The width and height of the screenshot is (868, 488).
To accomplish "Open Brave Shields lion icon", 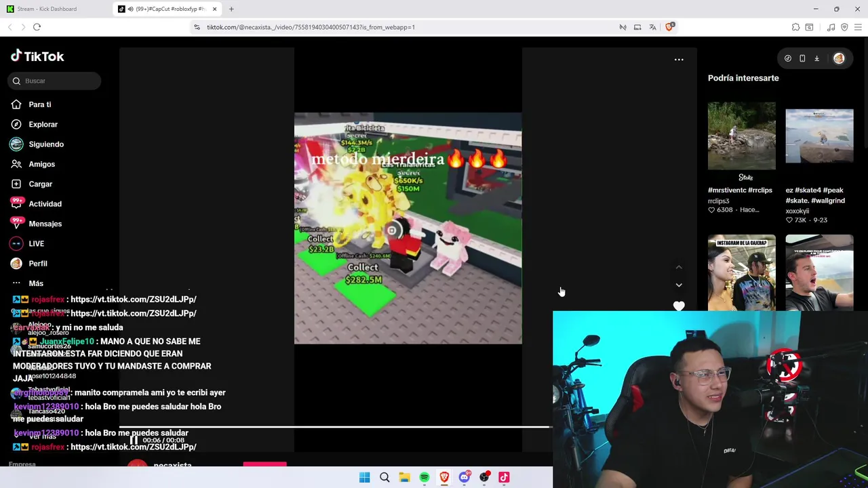I will [669, 27].
